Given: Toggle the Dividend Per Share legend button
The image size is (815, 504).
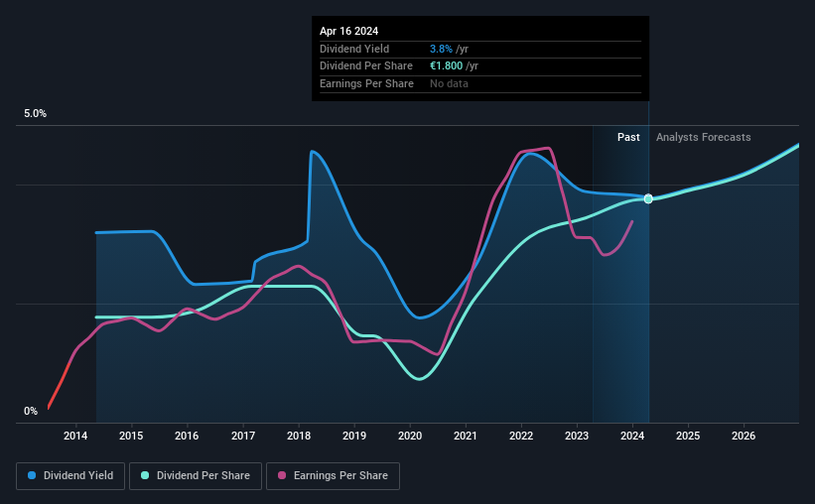Looking at the screenshot, I should click(x=196, y=476).
